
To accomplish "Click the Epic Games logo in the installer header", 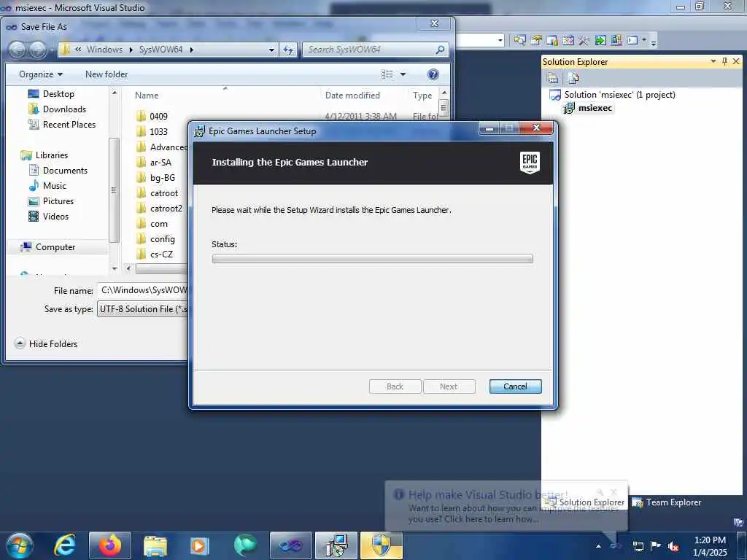I will pyautogui.click(x=530, y=163).
